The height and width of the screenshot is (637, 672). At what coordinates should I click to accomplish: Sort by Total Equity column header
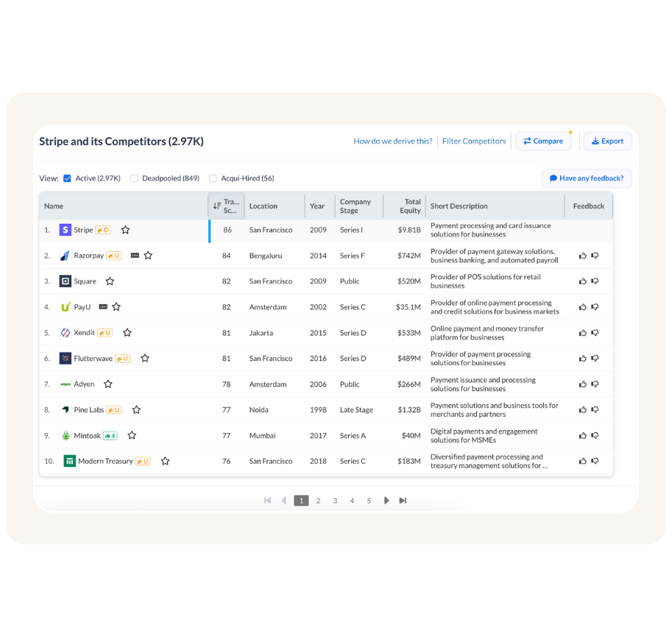(410, 206)
